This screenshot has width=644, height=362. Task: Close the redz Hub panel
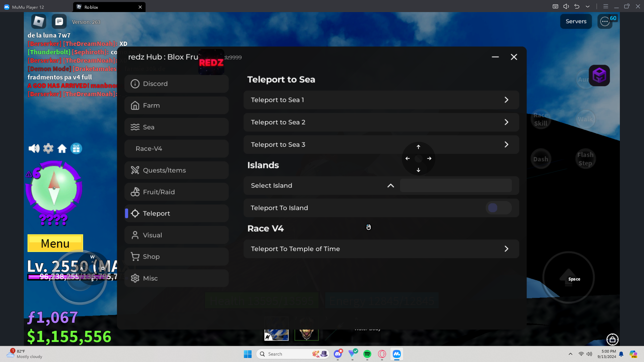tap(514, 57)
